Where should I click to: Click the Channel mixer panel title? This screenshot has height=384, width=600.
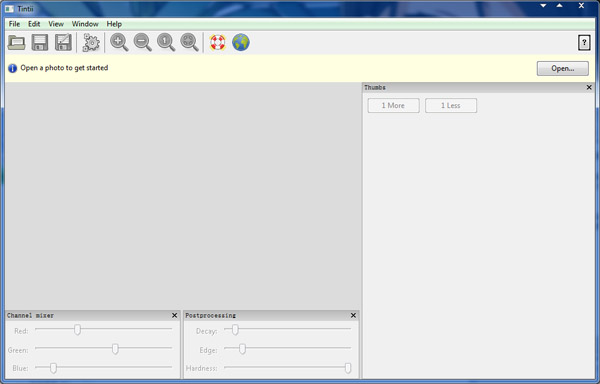pyautogui.click(x=30, y=315)
